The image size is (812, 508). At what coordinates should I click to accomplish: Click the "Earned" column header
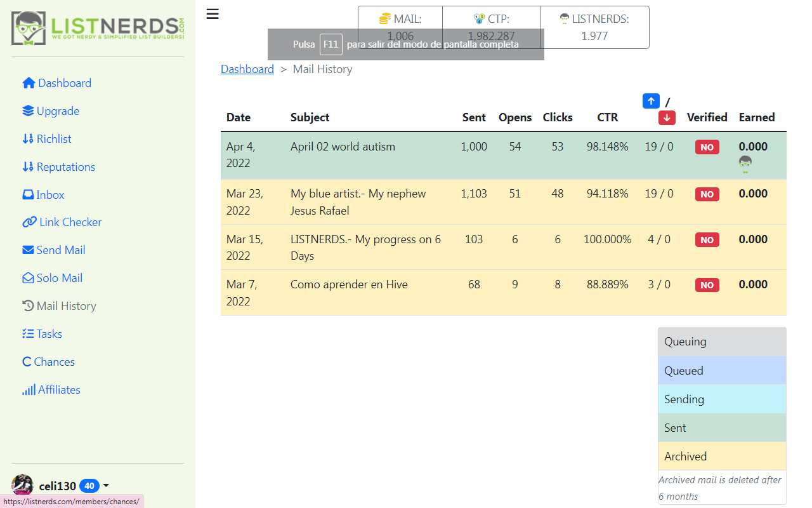757,117
